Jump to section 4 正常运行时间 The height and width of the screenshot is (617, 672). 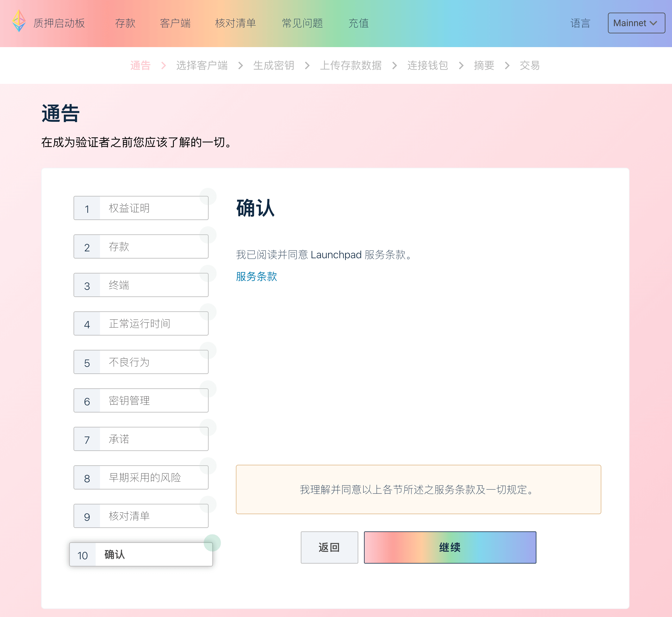tap(141, 323)
